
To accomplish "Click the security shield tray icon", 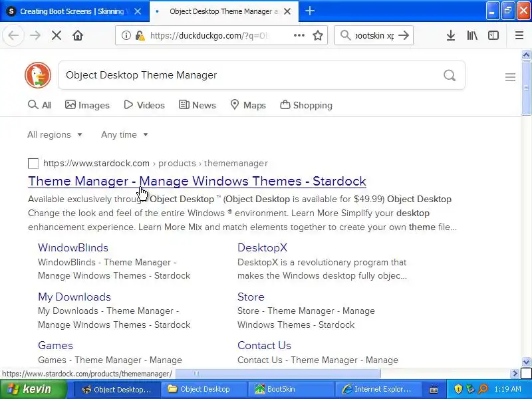I will click(458, 388).
